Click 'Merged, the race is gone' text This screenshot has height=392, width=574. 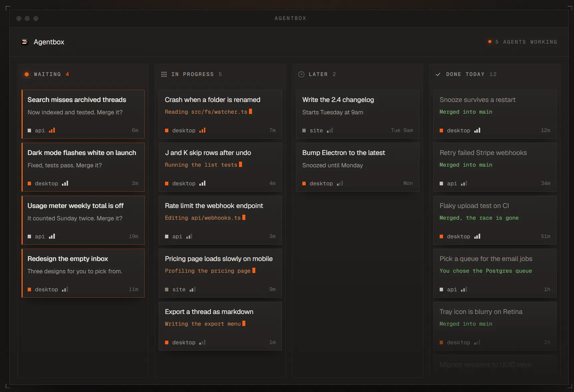pos(479,218)
